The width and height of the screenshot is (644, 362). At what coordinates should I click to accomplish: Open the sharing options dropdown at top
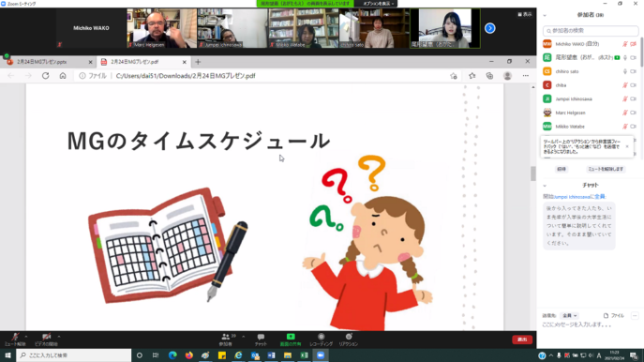379,4
